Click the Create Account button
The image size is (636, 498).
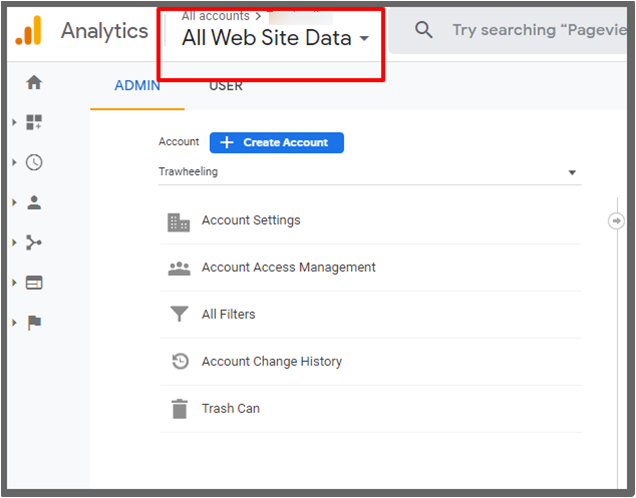coord(276,142)
